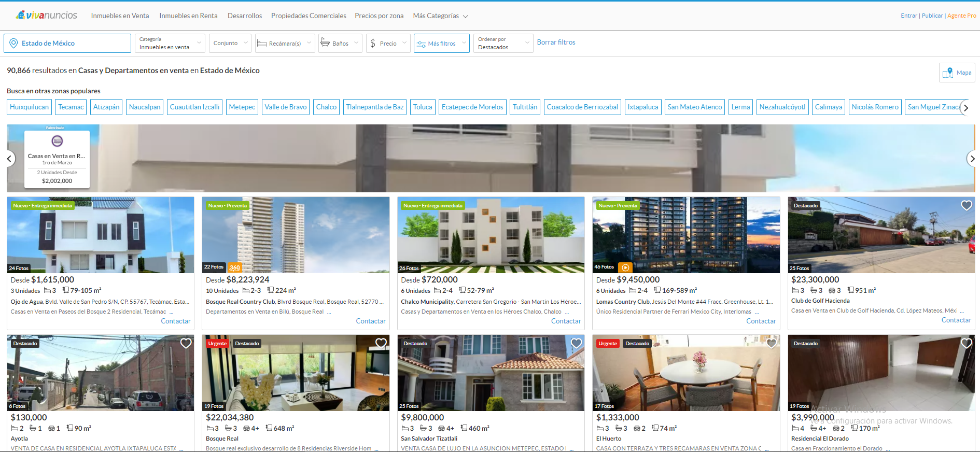Select the Huixquilucan zone chip
Screen dimensions: 980x452
29,107
